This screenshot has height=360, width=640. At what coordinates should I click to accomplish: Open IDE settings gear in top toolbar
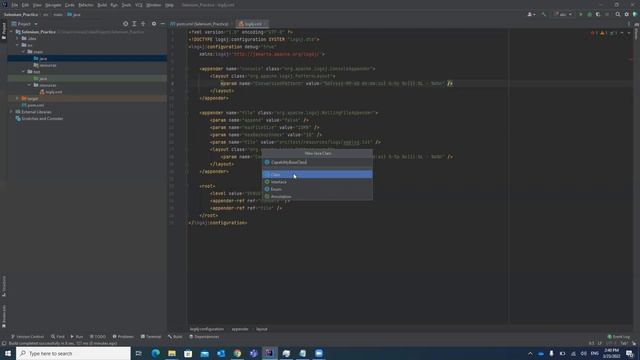pos(627,14)
